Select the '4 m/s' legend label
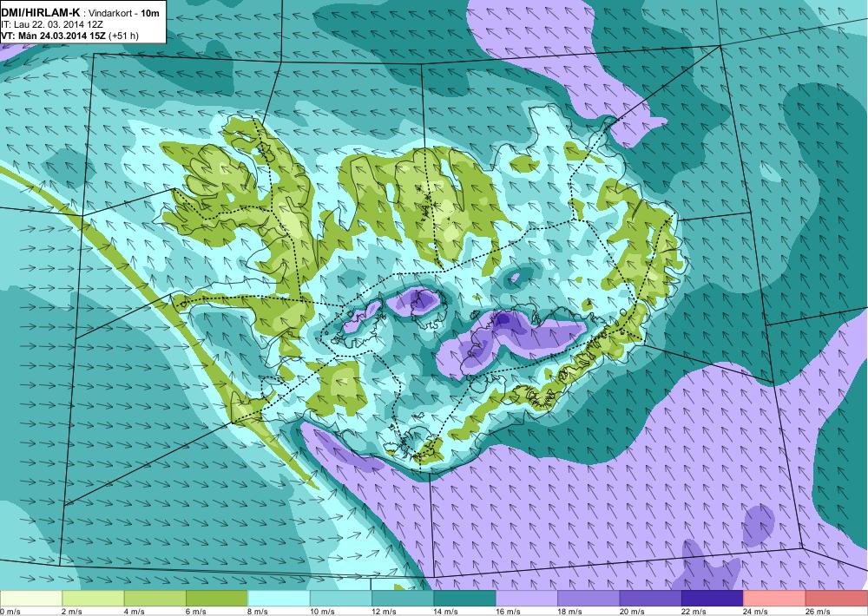 tap(134, 611)
